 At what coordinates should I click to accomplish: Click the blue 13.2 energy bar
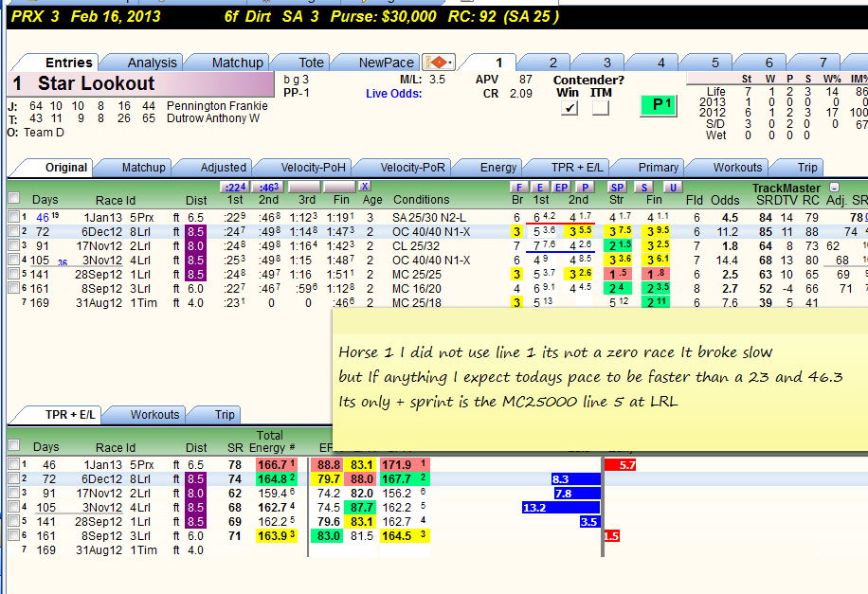[561, 507]
